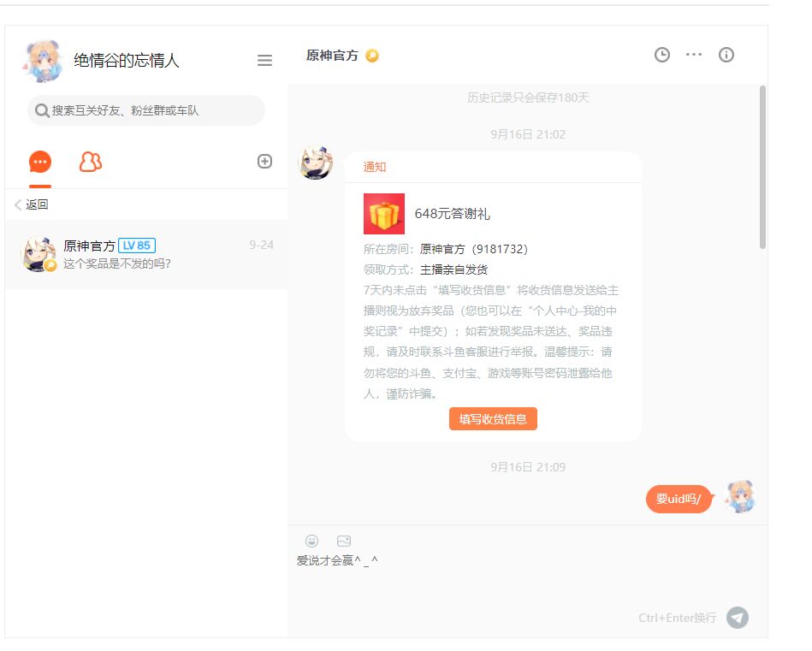The width and height of the screenshot is (812, 651).
Task: Click the 9月16日 21:02 timestamp
Action: click(528, 134)
